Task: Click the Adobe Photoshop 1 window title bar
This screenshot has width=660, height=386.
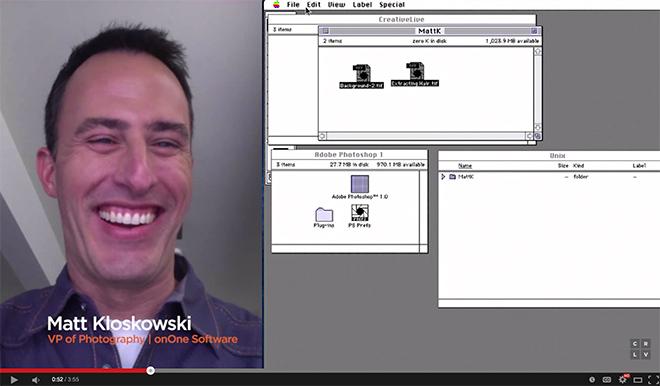Action: coord(349,154)
